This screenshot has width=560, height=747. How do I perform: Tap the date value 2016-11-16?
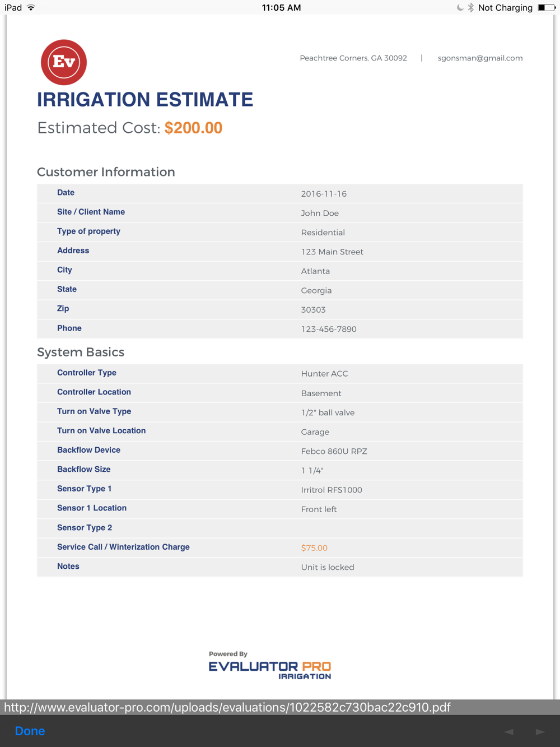[324, 194]
